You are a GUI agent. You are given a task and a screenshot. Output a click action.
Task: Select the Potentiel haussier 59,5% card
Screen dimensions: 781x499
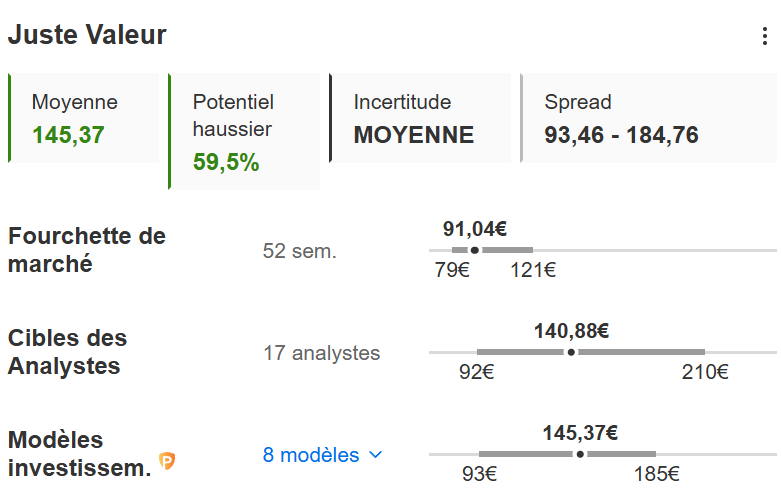244,131
